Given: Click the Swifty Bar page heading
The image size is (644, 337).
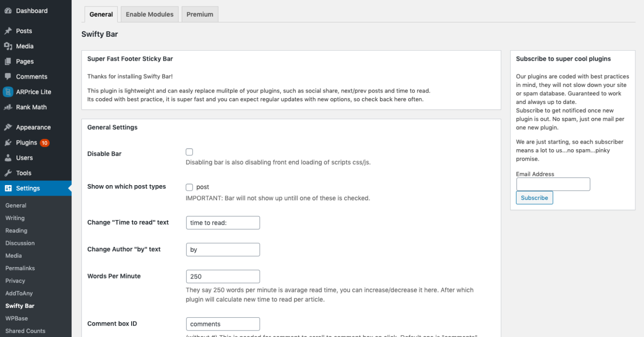Looking at the screenshot, I should pyautogui.click(x=100, y=34).
